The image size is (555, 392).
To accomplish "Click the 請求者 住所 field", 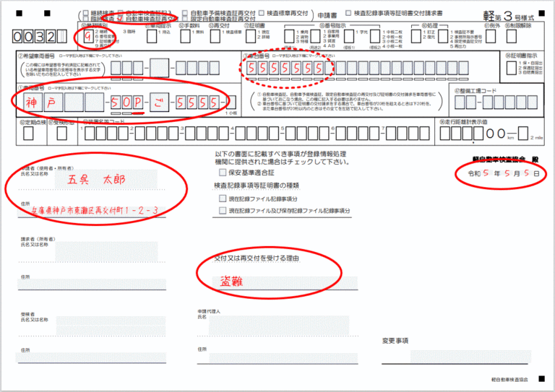I will pyautogui.click(x=92, y=284).
